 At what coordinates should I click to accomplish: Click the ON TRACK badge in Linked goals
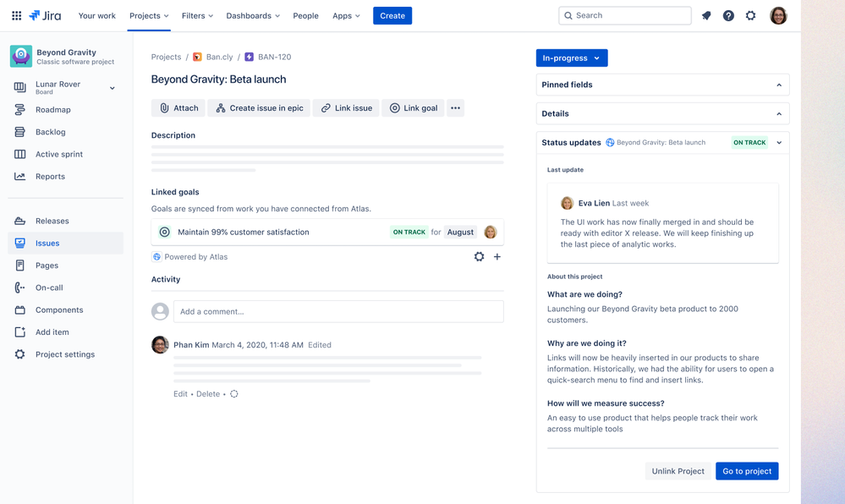point(409,232)
